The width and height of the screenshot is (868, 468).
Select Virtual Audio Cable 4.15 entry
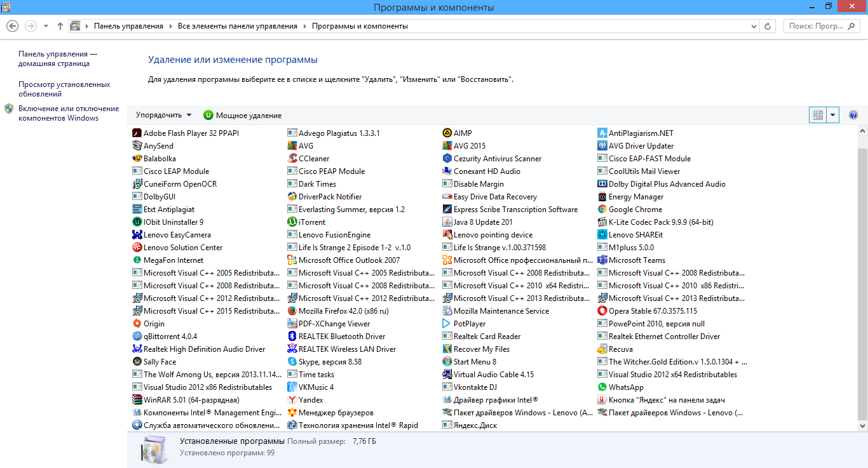click(488, 375)
